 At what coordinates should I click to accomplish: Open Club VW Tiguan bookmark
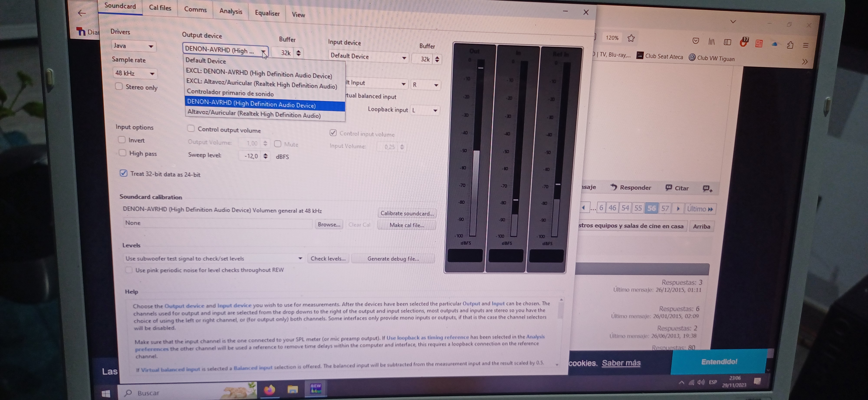point(711,57)
